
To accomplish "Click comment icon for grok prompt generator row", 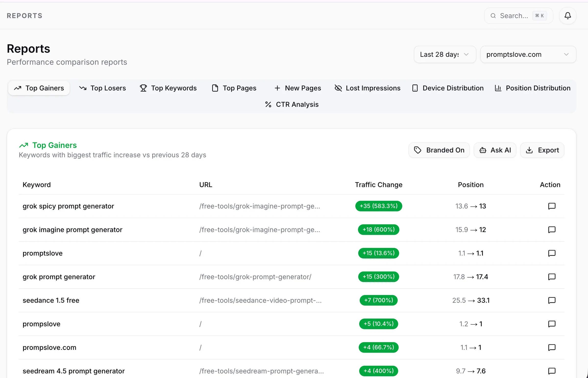I will 552,277.
